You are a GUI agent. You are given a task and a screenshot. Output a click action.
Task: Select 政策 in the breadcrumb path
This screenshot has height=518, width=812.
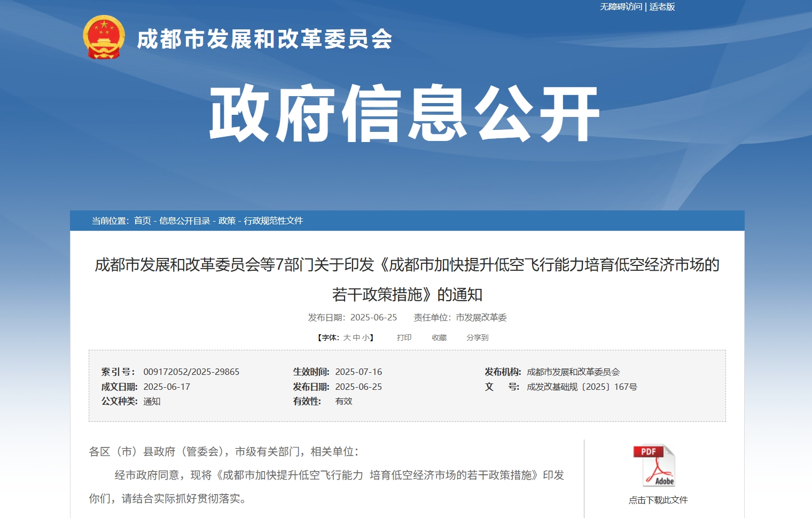click(227, 221)
